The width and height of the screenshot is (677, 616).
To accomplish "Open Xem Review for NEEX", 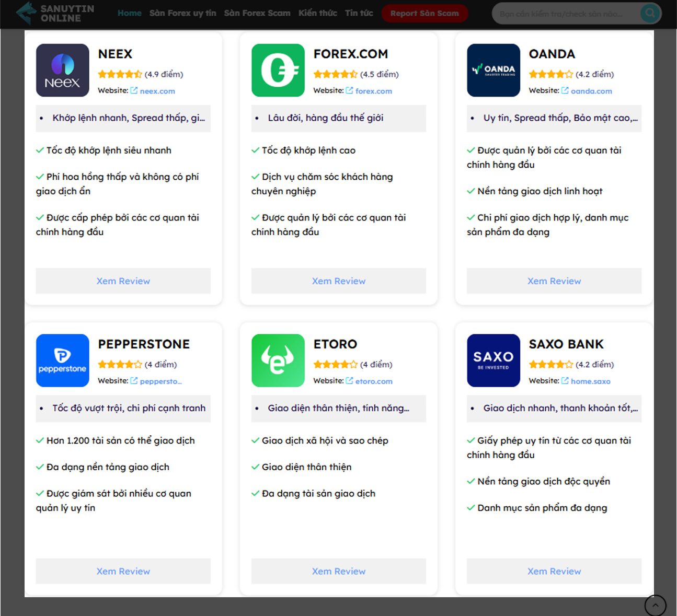I will click(x=123, y=281).
